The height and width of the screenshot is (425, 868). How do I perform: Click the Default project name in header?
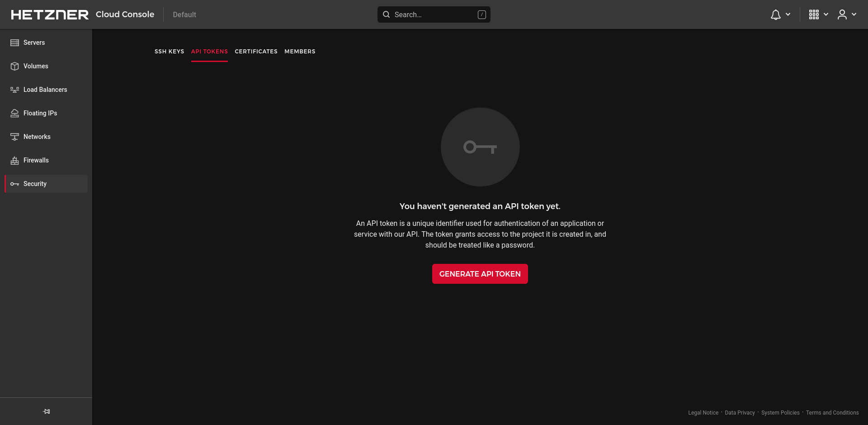click(184, 14)
